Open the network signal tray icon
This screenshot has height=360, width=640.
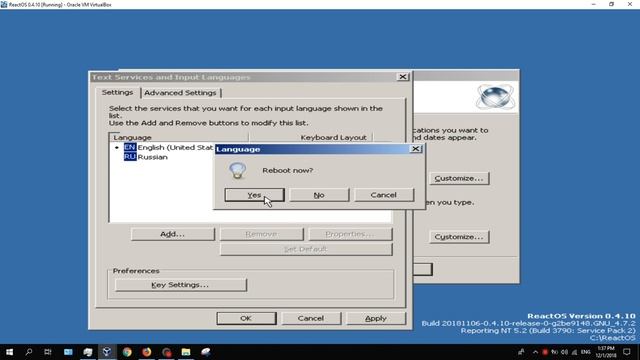574,352
